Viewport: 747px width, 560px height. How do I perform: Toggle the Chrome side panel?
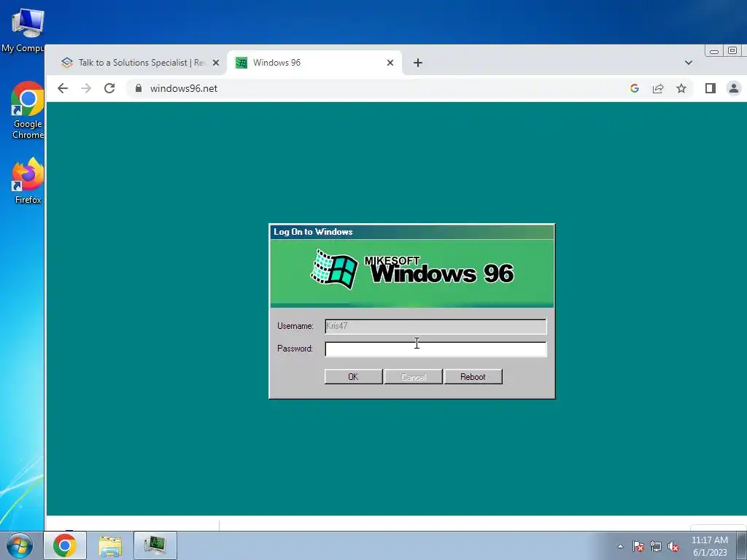click(x=711, y=88)
